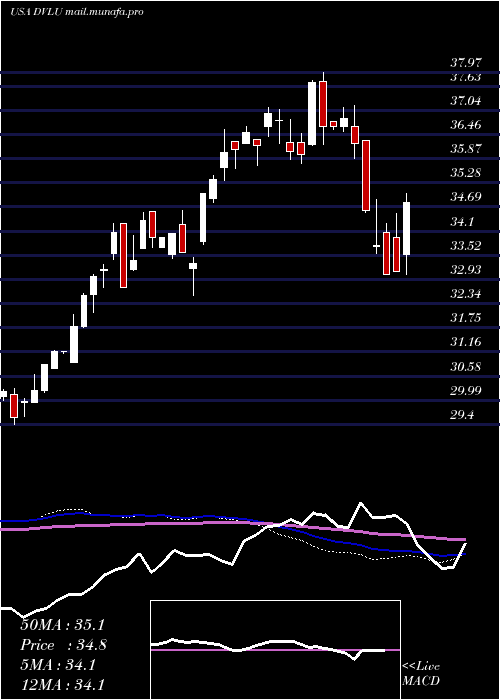Click the 33.52 price axis label

click(465, 246)
